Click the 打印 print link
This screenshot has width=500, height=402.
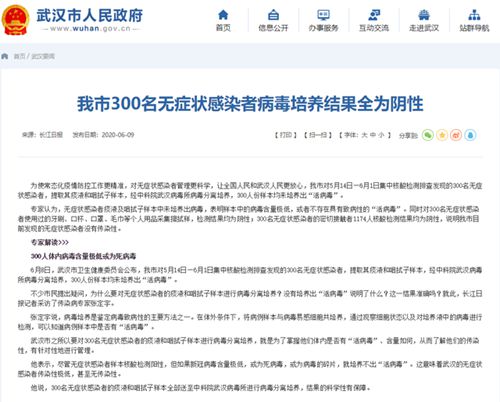[x=286, y=135]
